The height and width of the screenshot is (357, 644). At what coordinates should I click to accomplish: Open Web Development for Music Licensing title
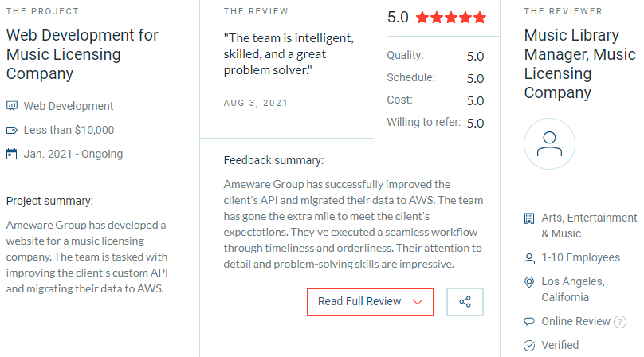point(82,55)
